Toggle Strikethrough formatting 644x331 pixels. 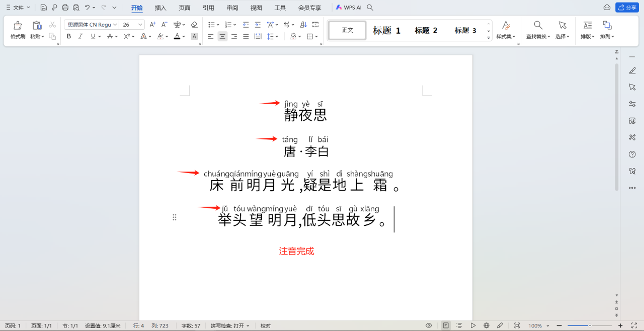click(110, 36)
